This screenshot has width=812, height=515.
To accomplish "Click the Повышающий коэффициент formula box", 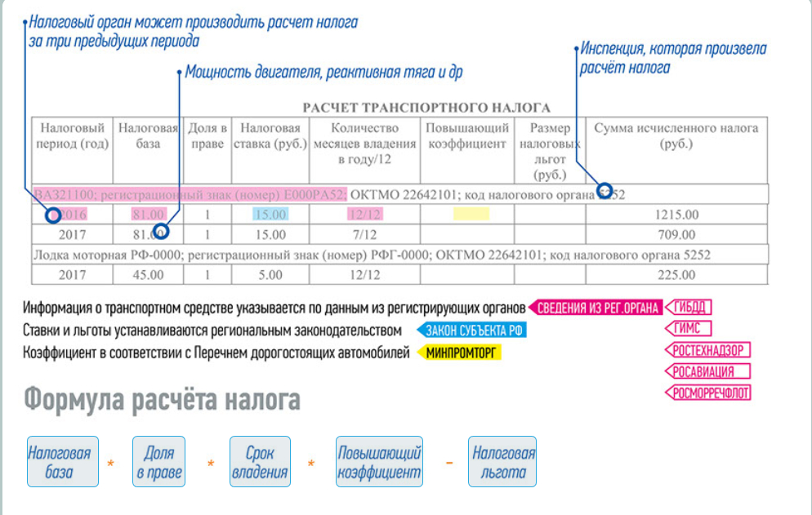I will tap(379, 462).
